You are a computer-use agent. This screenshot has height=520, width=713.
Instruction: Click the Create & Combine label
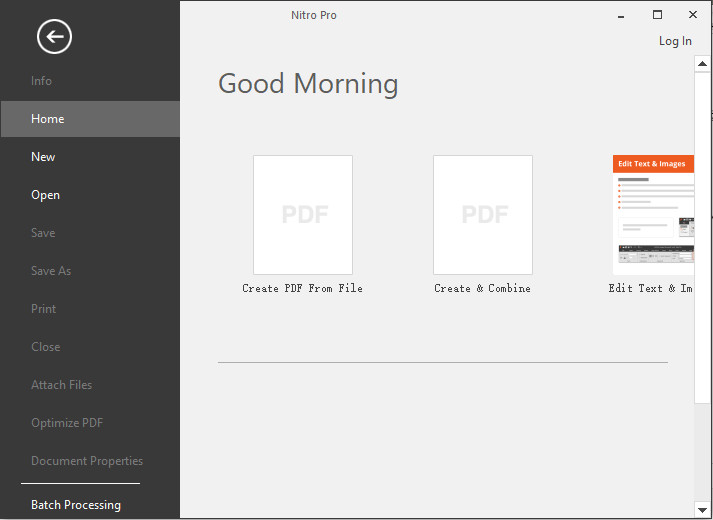pyautogui.click(x=482, y=288)
